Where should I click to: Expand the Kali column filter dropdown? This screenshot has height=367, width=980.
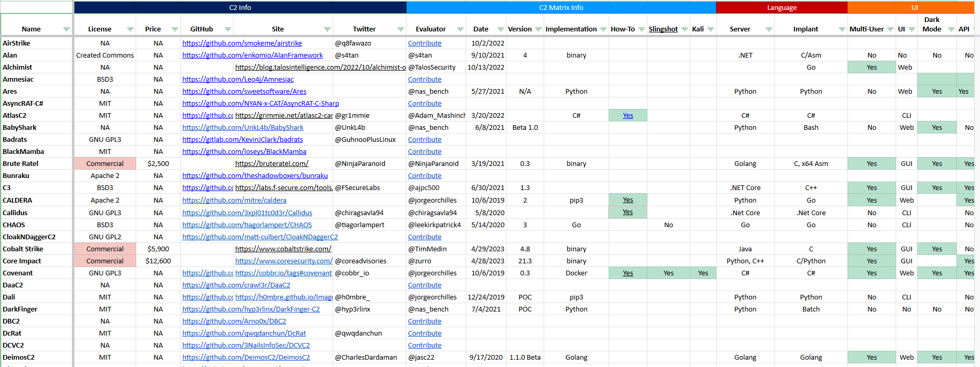coord(711,30)
